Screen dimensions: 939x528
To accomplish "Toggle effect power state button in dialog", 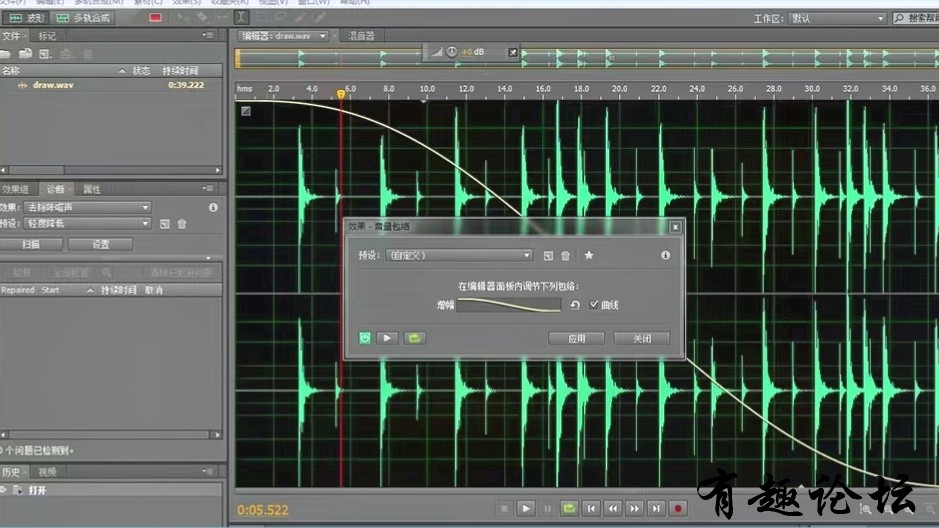I will click(x=365, y=338).
